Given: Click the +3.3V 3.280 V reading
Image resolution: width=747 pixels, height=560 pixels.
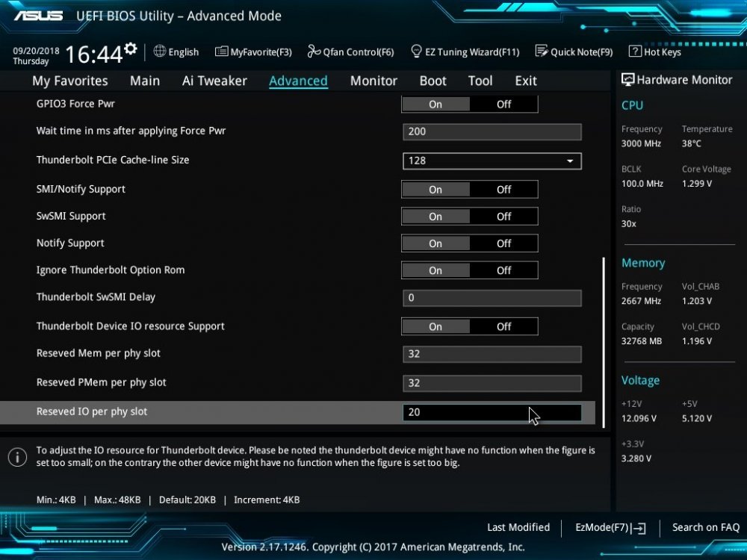Looking at the screenshot, I should pyautogui.click(x=636, y=458).
